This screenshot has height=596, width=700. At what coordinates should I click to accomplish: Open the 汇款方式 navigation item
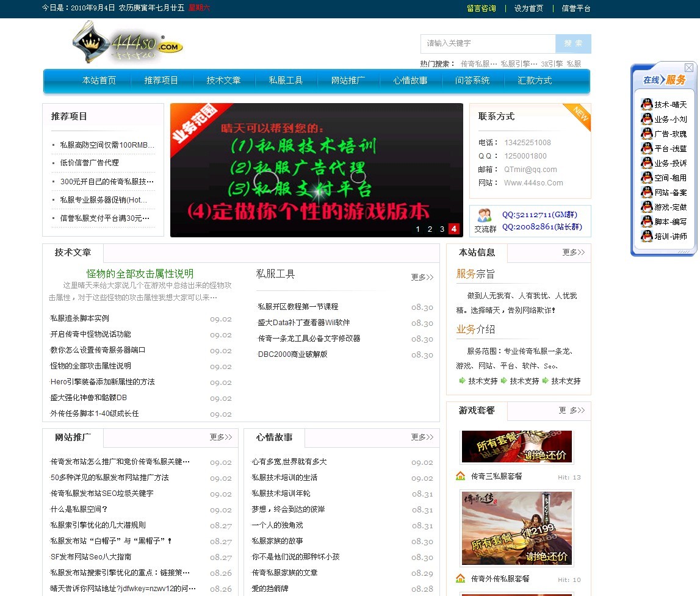[x=535, y=80]
